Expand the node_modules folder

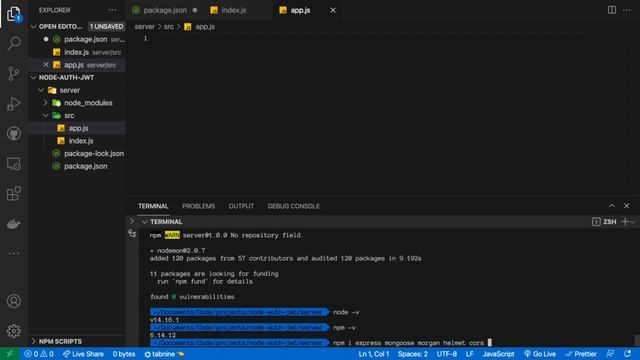46,102
